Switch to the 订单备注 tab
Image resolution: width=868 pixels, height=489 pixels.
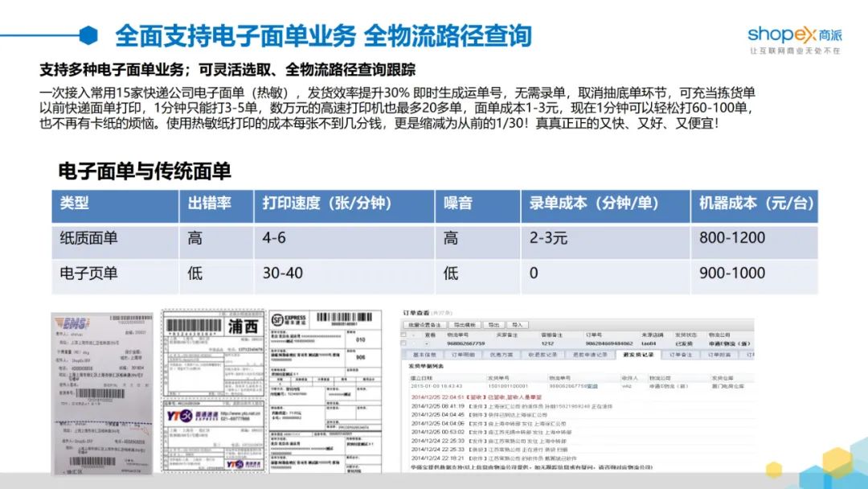(681, 355)
